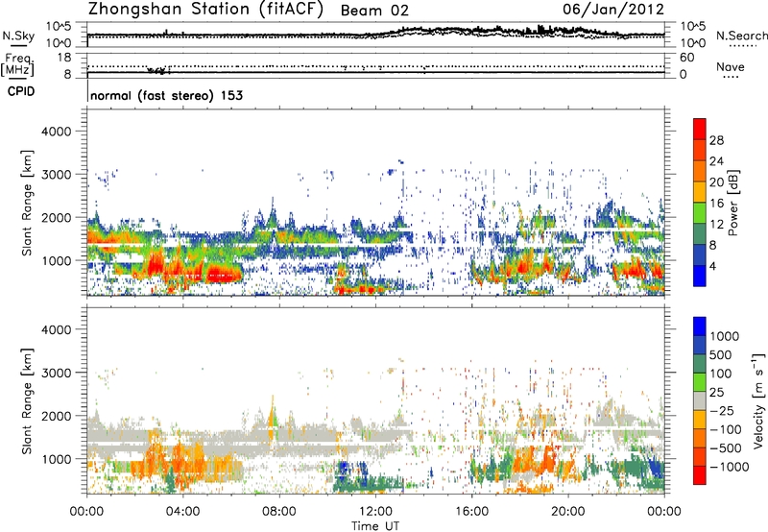768x532 pixels.
Task: Click 'Slant Range [km]' label of the power panel
Action: point(27,203)
